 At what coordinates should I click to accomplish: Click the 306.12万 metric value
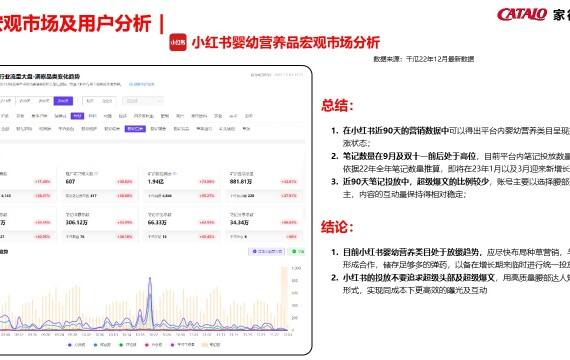point(76,222)
